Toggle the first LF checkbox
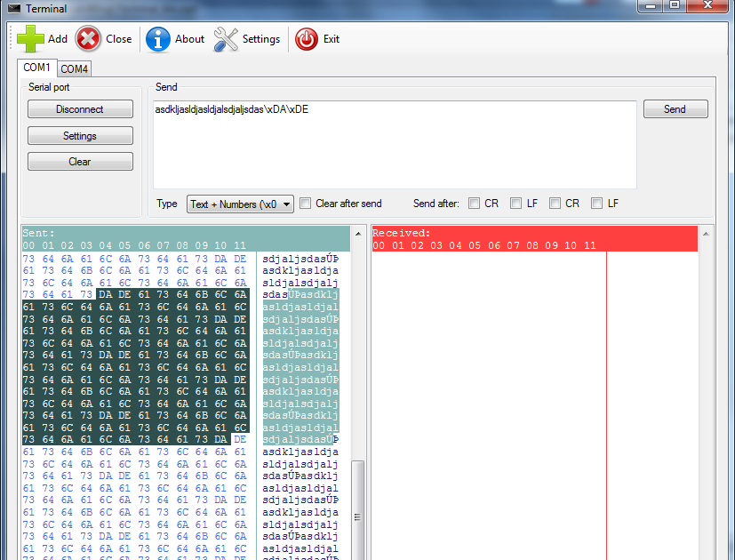This screenshot has height=560, width=735. pos(516,204)
